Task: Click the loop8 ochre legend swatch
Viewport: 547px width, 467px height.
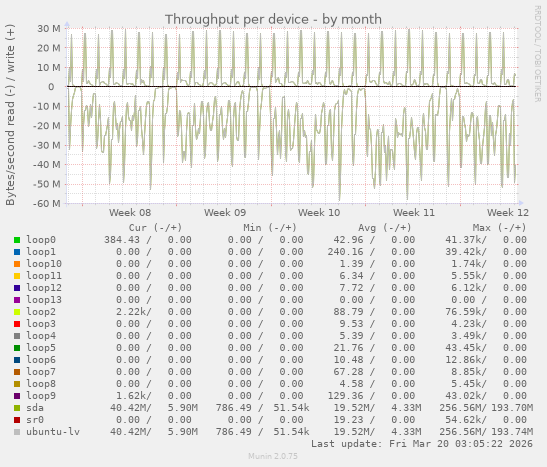Action: pyautogui.click(x=17, y=384)
